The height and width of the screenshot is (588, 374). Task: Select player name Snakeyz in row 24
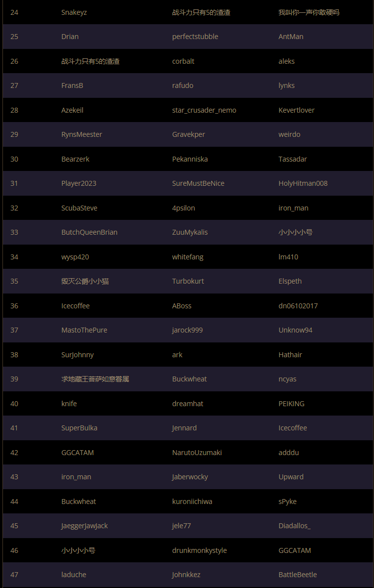click(x=74, y=12)
